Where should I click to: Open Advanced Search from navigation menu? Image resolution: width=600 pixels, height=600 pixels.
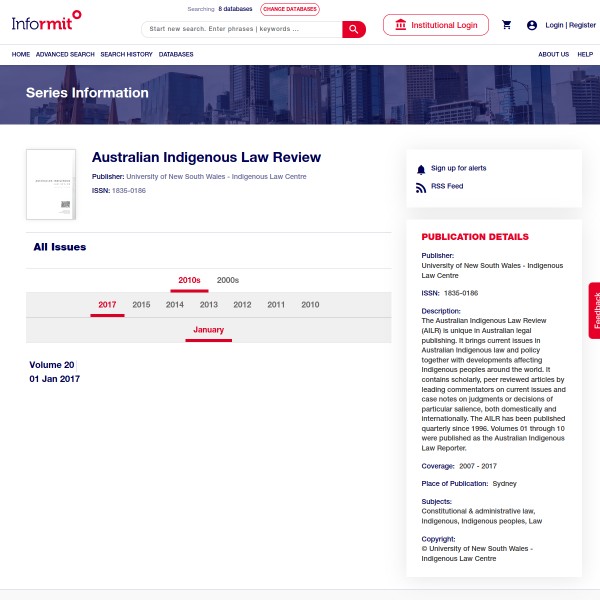[x=65, y=54]
